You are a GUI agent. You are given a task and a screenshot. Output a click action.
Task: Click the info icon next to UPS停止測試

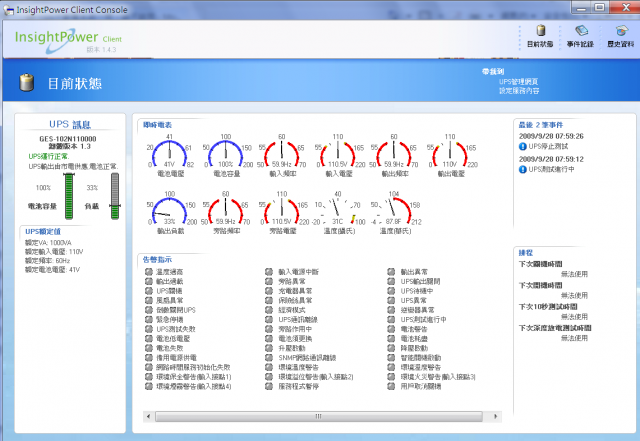point(522,146)
